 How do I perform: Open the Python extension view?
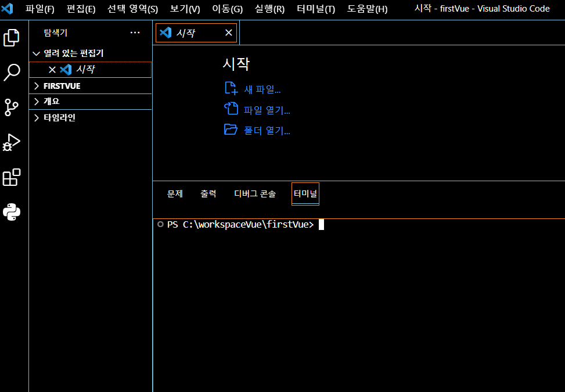12,212
